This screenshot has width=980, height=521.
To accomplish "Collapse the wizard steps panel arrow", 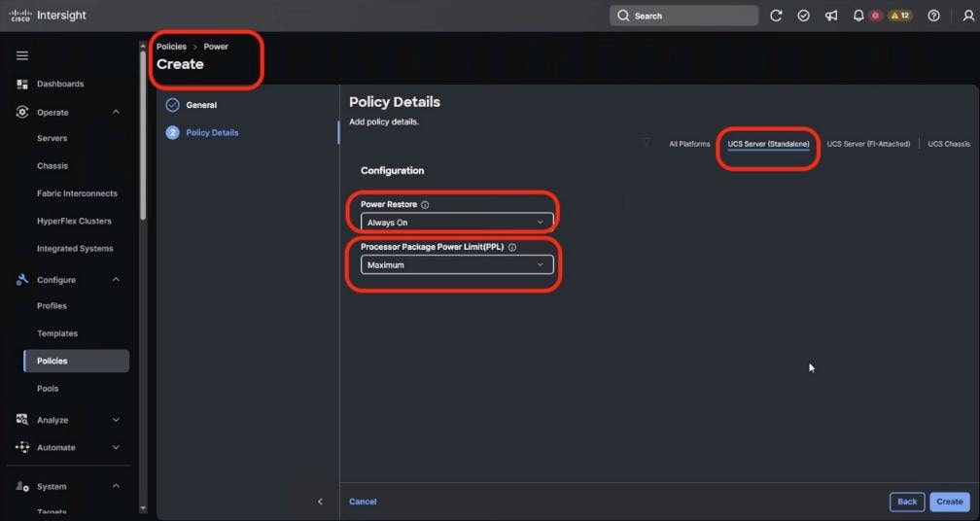I will 320,502.
